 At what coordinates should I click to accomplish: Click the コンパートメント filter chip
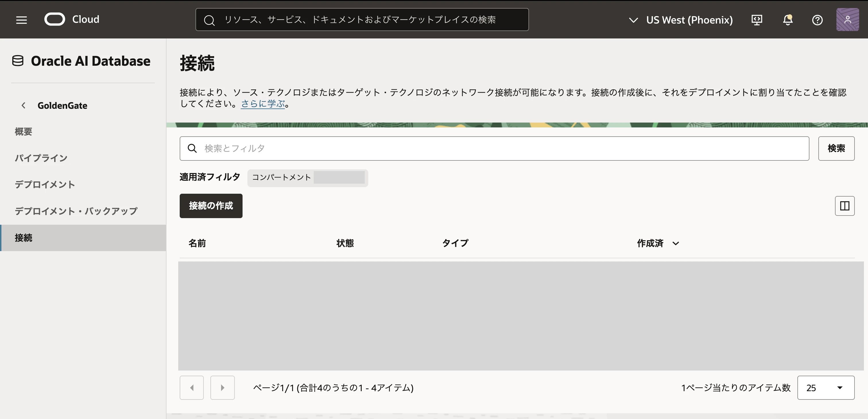click(308, 178)
